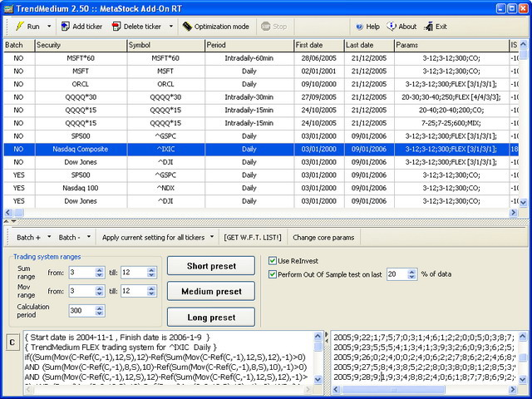Toggle Perform Out Of Sample test checkbox
The width and height of the screenshot is (532, 399).
[272, 274]
